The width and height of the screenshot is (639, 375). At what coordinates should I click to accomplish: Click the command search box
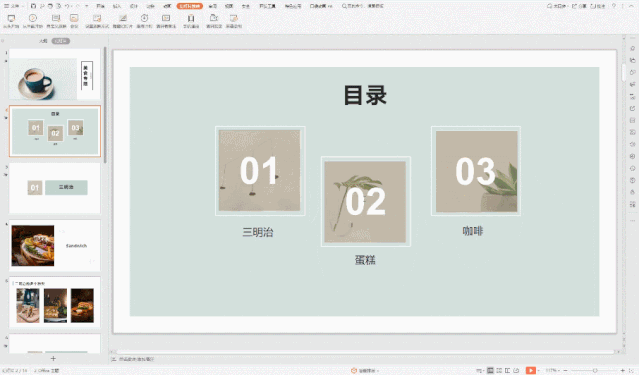coord(362,6)
